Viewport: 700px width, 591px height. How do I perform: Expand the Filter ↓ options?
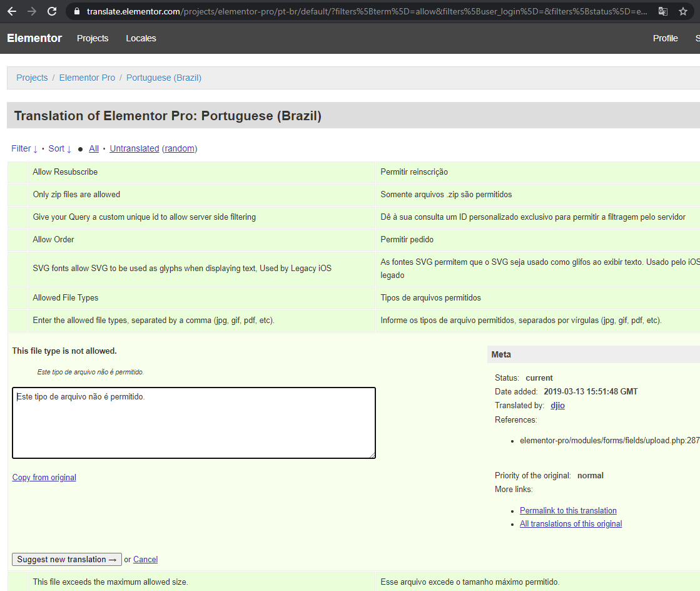tap(24, 148)
